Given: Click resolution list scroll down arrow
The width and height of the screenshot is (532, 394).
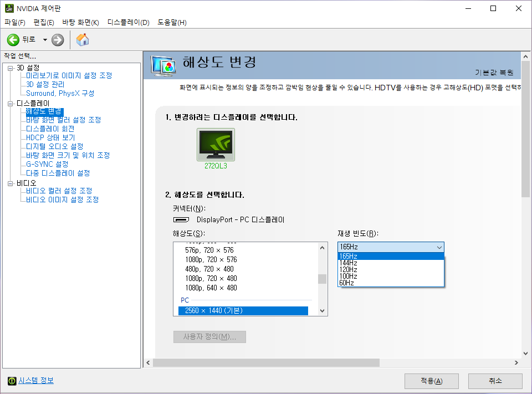Looking at the screenshot, I should (x=323, y=310).
